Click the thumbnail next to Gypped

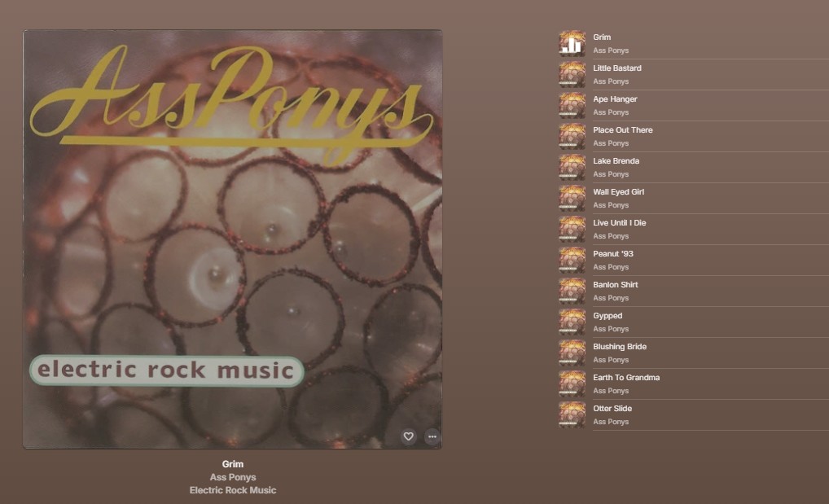(x=572, y=322)
